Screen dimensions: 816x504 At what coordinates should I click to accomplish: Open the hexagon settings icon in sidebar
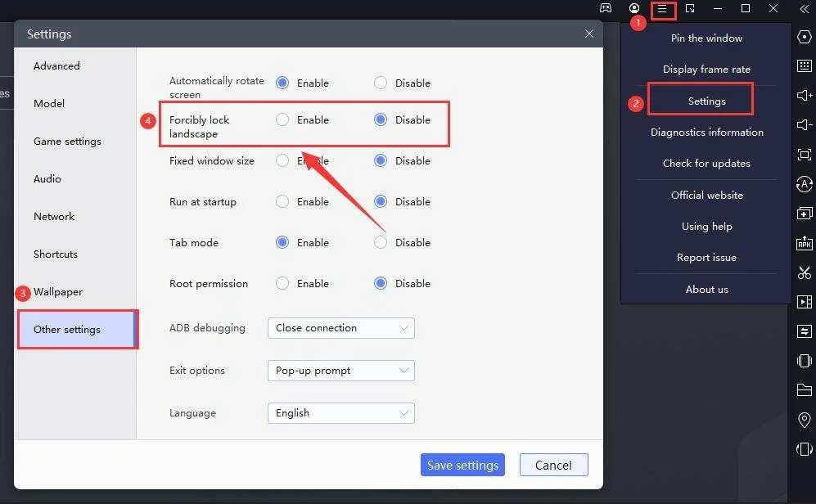(x=804, y=37)
